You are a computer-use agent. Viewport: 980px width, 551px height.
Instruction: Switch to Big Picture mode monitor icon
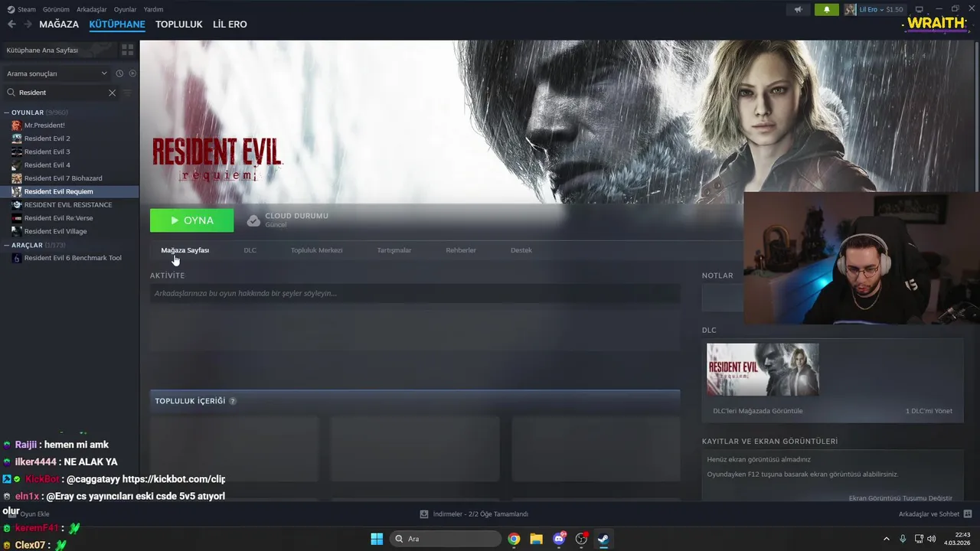(x=920, y=9)
